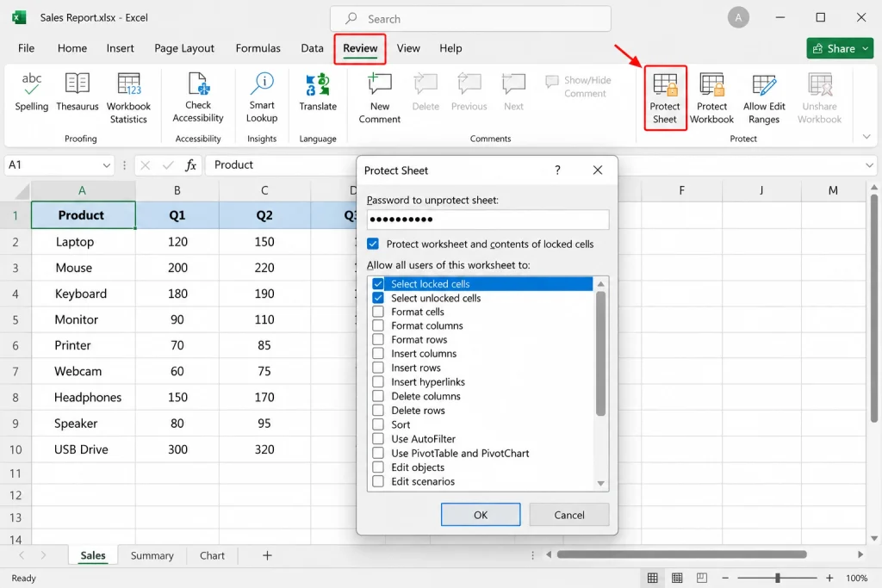Add a new sheet with plus icon

point(267,555)
